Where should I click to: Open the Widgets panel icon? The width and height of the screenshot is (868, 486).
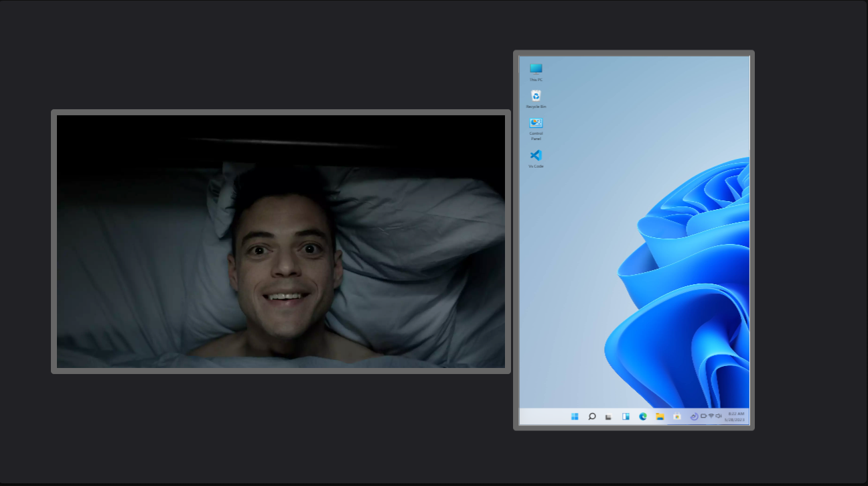pos(626,416)
